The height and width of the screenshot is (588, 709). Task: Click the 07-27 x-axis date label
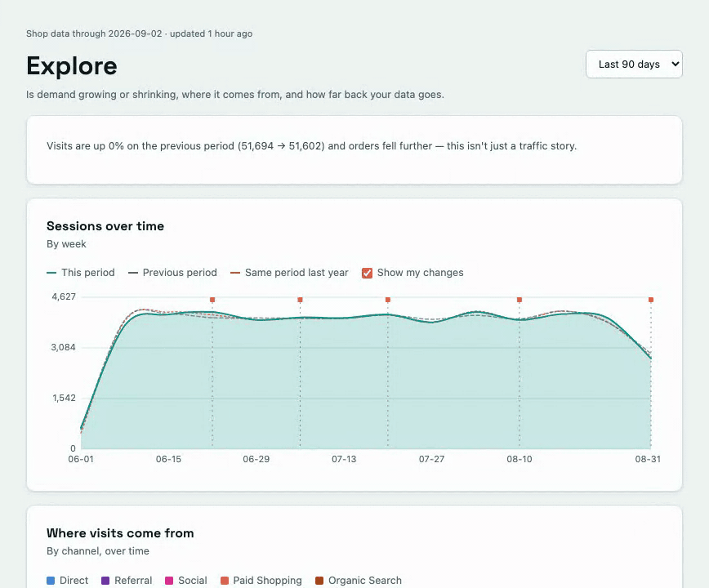432,459
